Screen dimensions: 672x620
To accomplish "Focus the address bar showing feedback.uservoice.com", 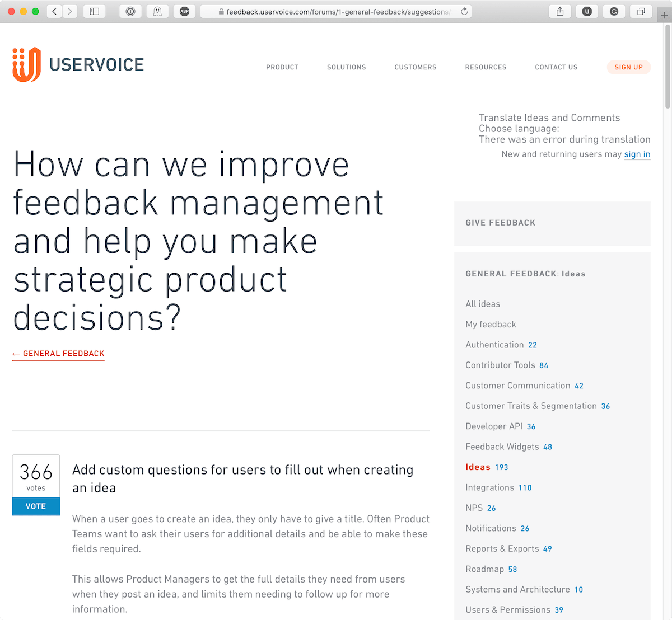I will 336,11.
